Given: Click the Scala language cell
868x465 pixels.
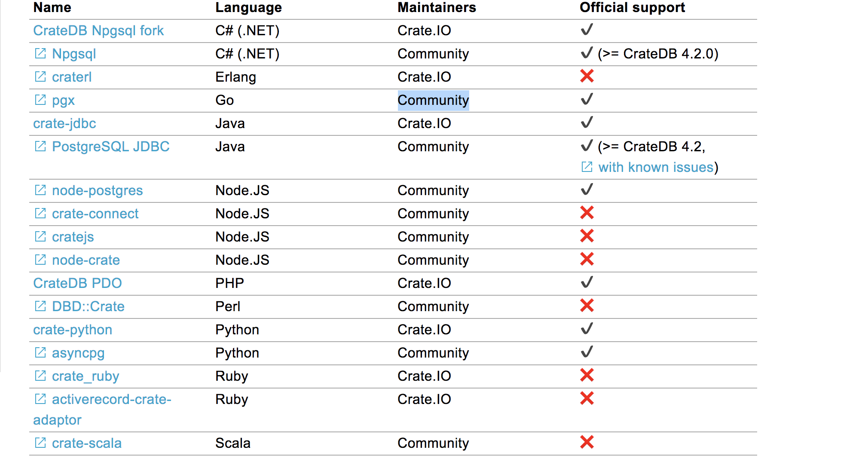Looking at the screenshot, I should [x=233, y=444].
